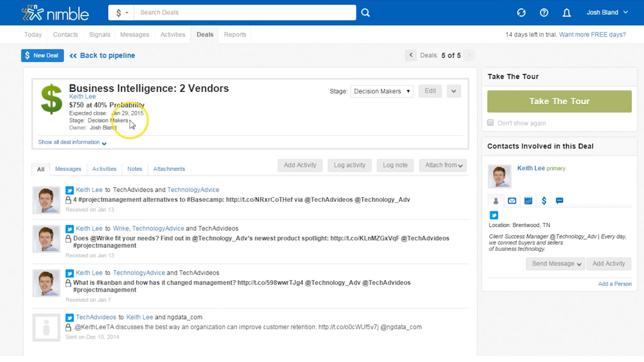
Task: Click the Nimble logo
Action: (55, 13)
